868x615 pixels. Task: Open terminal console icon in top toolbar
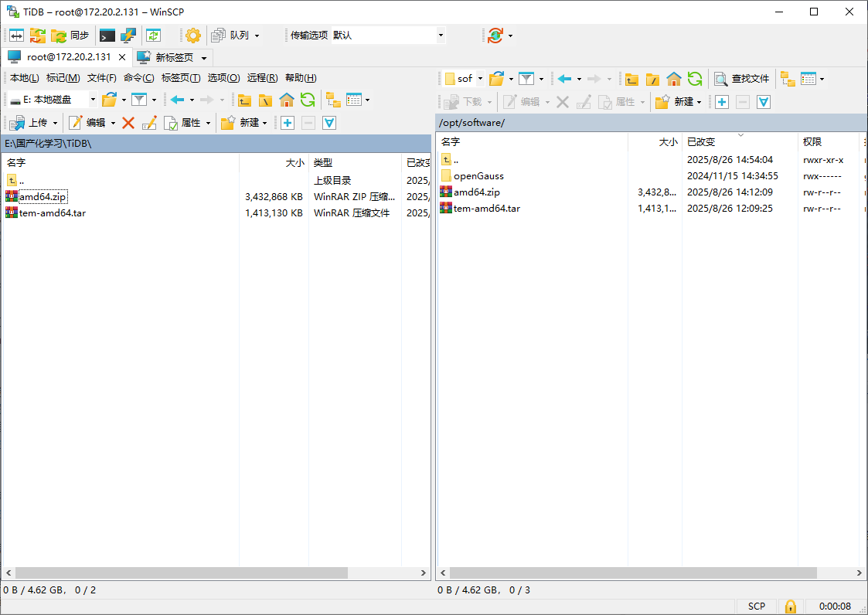pyautogui.click(x=107, y=36)
